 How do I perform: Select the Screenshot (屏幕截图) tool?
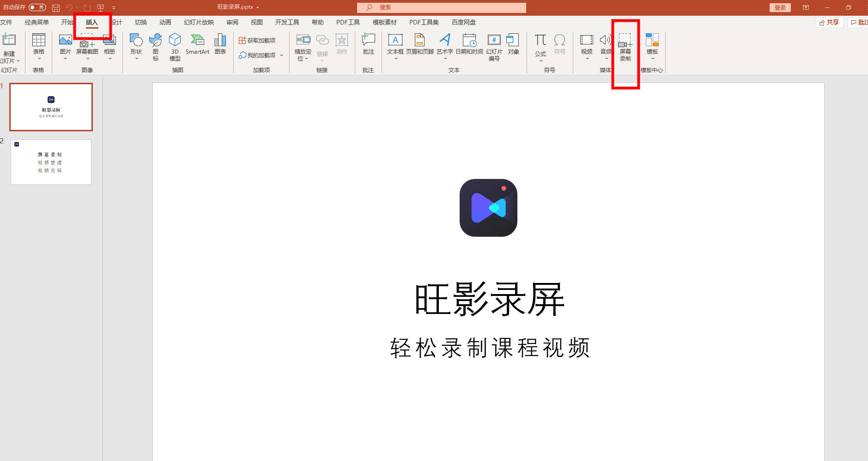pos(87,46)
